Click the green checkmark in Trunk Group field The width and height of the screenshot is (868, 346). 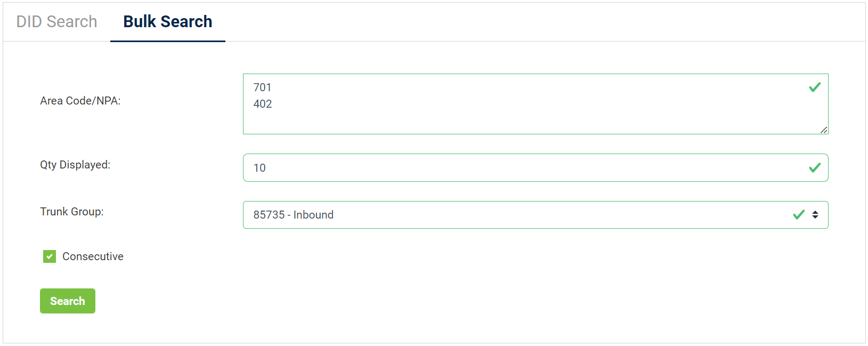click(798, 215)
